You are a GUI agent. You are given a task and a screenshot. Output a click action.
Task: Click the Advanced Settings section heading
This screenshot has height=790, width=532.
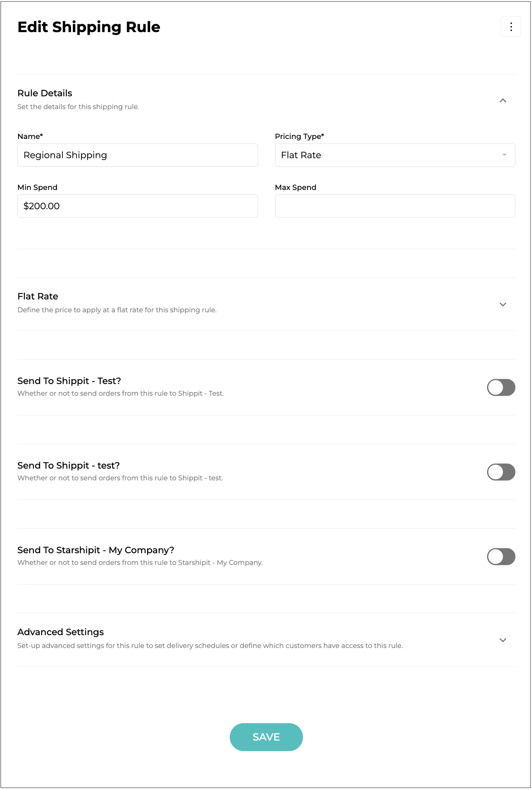[61, 632]
